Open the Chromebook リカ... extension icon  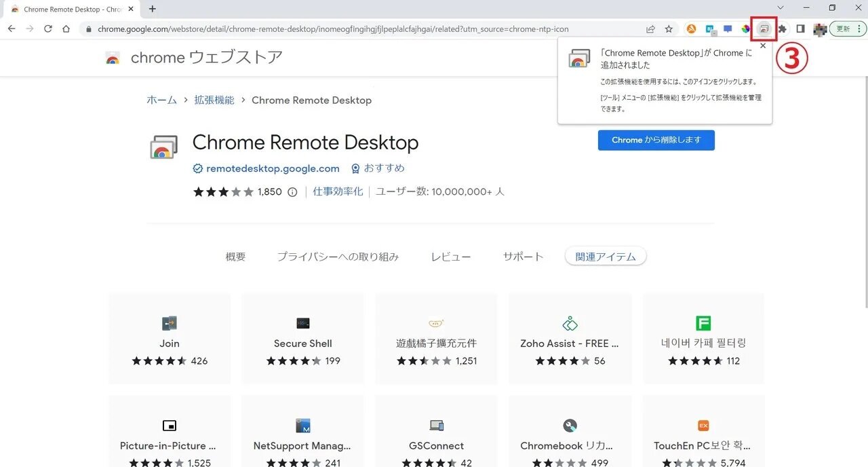pyautogui.click(x=570, y=426)
